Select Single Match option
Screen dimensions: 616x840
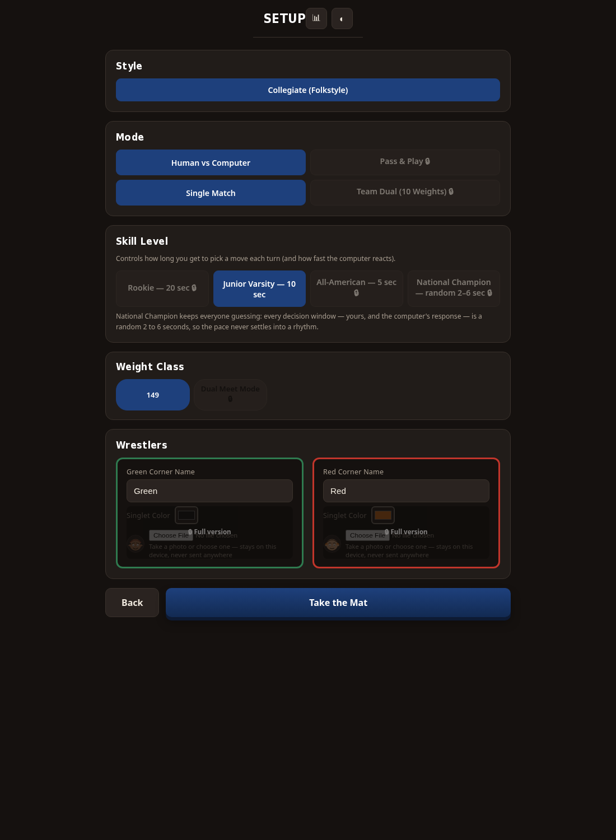pyautogui.click(x=211, y=193)
